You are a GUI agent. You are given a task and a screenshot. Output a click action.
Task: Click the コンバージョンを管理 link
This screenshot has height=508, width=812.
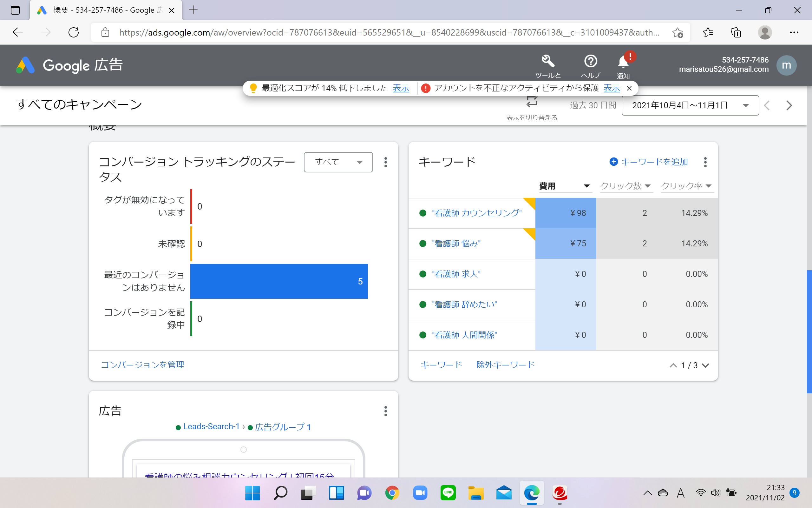tap(143, 365)
